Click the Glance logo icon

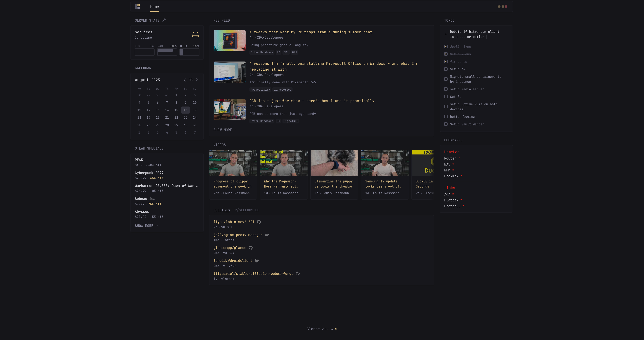click(137, 7)
